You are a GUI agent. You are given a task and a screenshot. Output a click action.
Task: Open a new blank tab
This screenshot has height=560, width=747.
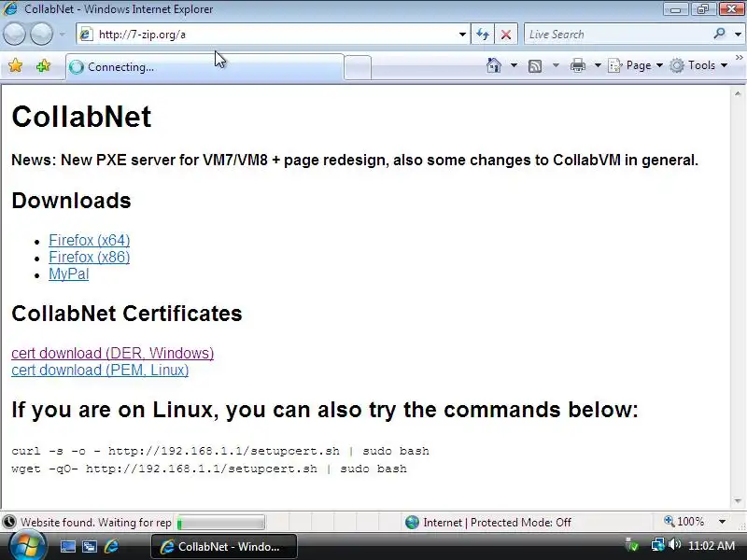(358, 67)
